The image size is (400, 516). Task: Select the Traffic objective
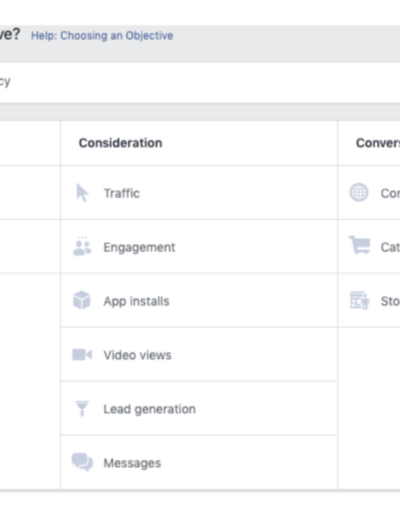[x=199, y=193]
